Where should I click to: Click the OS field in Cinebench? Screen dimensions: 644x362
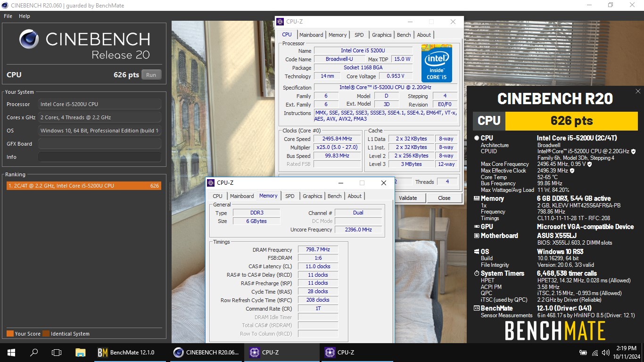[x=99, y=131]
